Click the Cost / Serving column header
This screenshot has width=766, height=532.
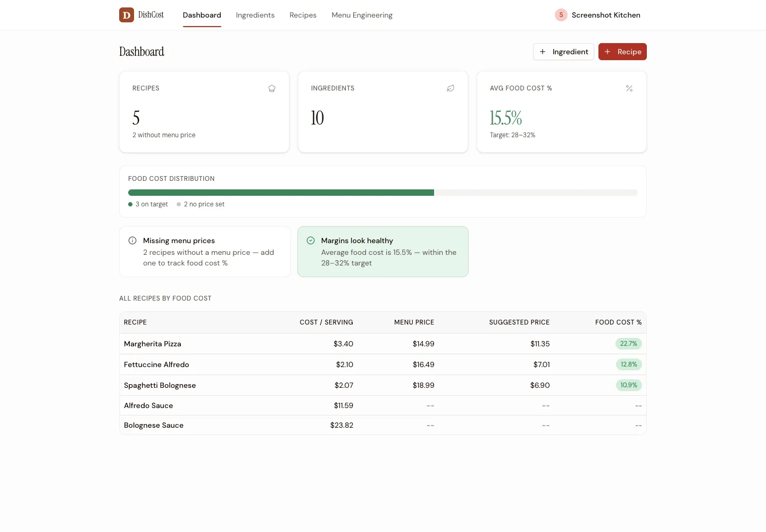326,322
